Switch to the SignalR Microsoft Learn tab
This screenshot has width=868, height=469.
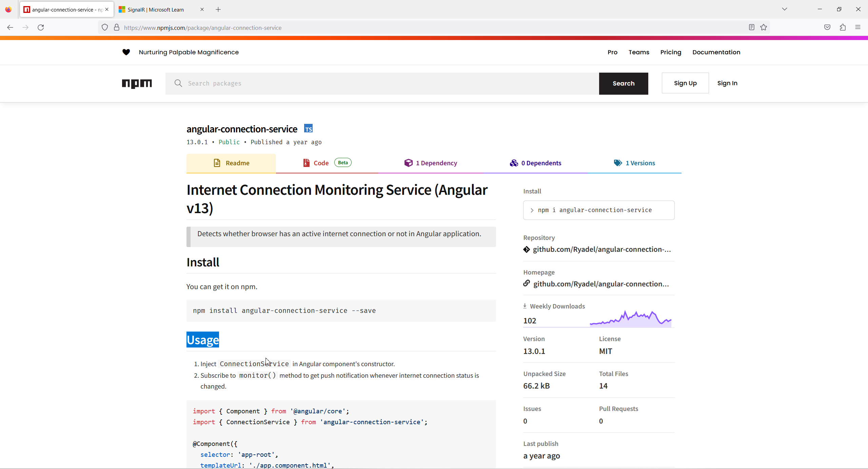coord(156,10)
